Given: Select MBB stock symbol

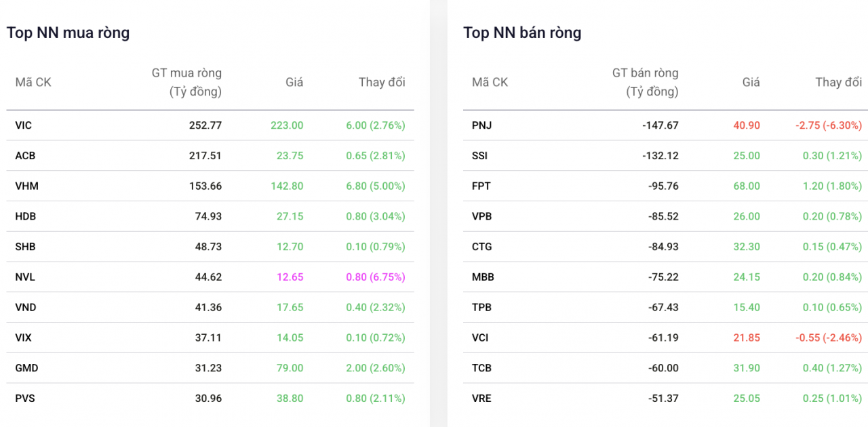Looking at the screenshot, I should [x=483, y=277].
